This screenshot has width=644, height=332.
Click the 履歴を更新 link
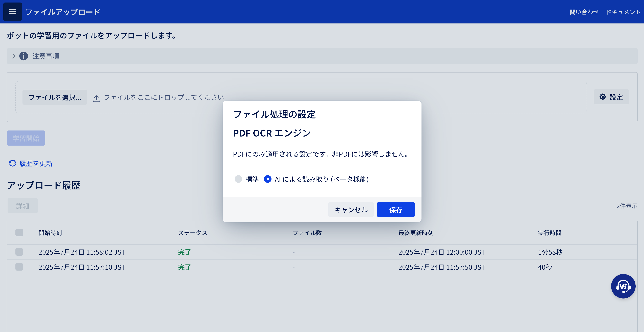(x=36, y=163)
